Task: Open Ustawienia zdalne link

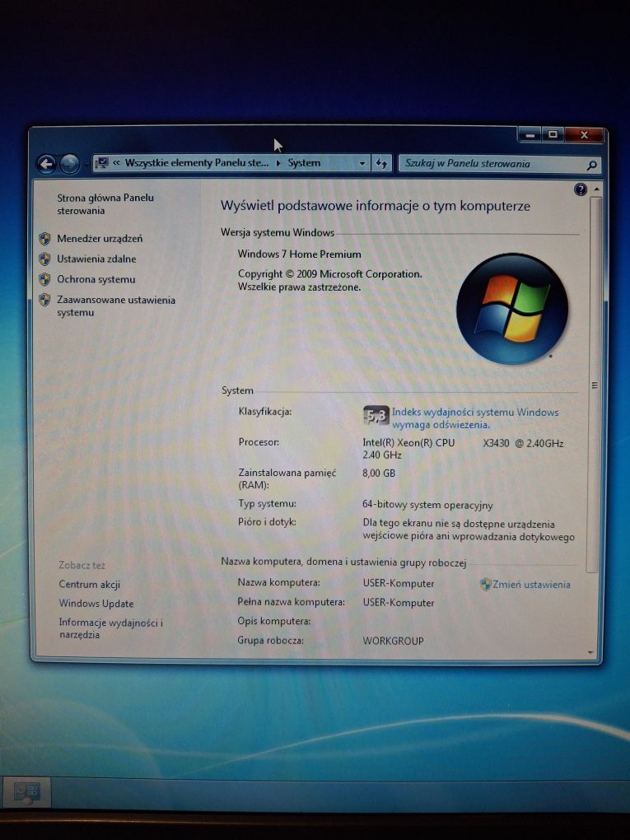Action: [x=96, y=259]
